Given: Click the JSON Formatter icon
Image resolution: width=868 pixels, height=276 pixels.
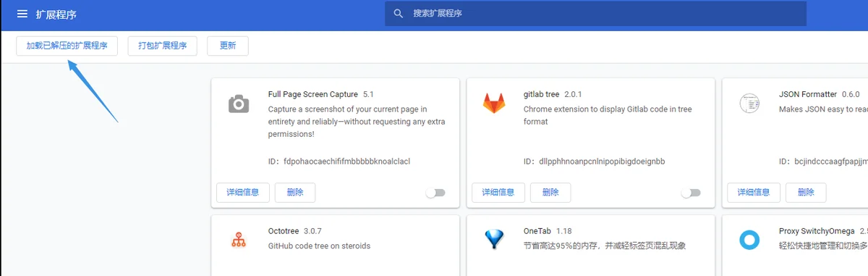Looking at the screenshot, I should pyautogui.click(x=749, y=104).
